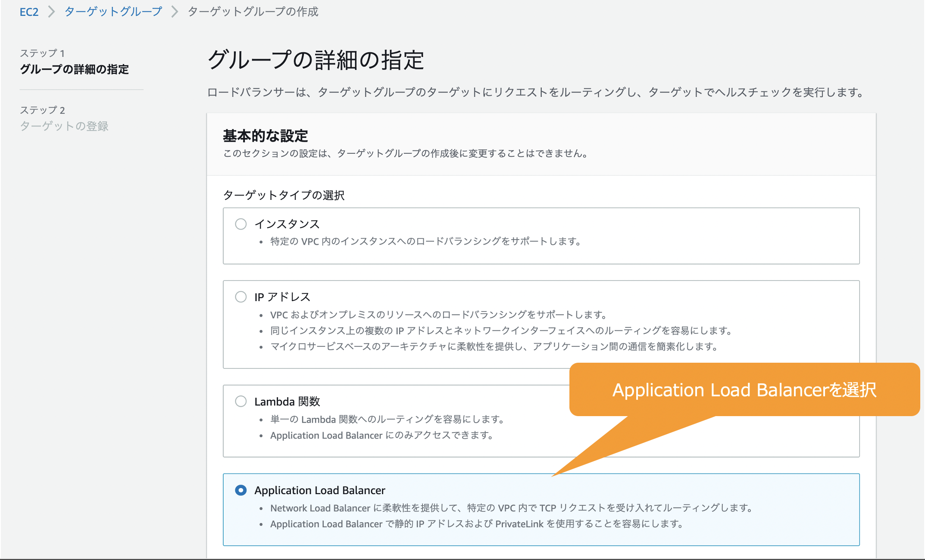The width and height of the screenshot is (925, 560).
Task: Click the EC2 breadcrumb link
Action: point(29,12)
